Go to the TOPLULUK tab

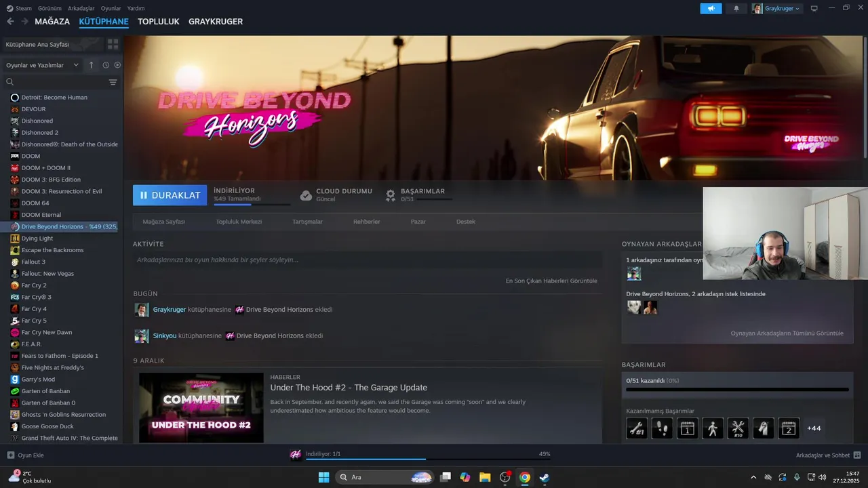coord(158,22)
